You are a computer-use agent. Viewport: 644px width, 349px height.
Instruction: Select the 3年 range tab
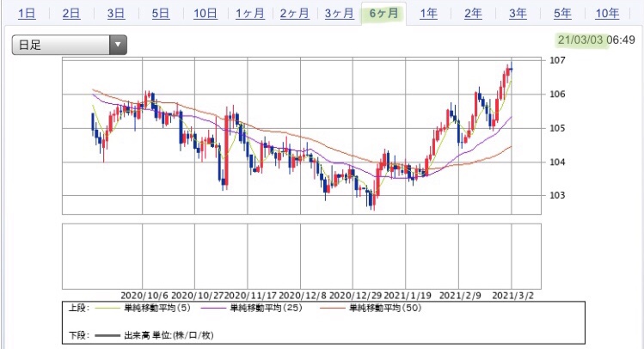518,14
